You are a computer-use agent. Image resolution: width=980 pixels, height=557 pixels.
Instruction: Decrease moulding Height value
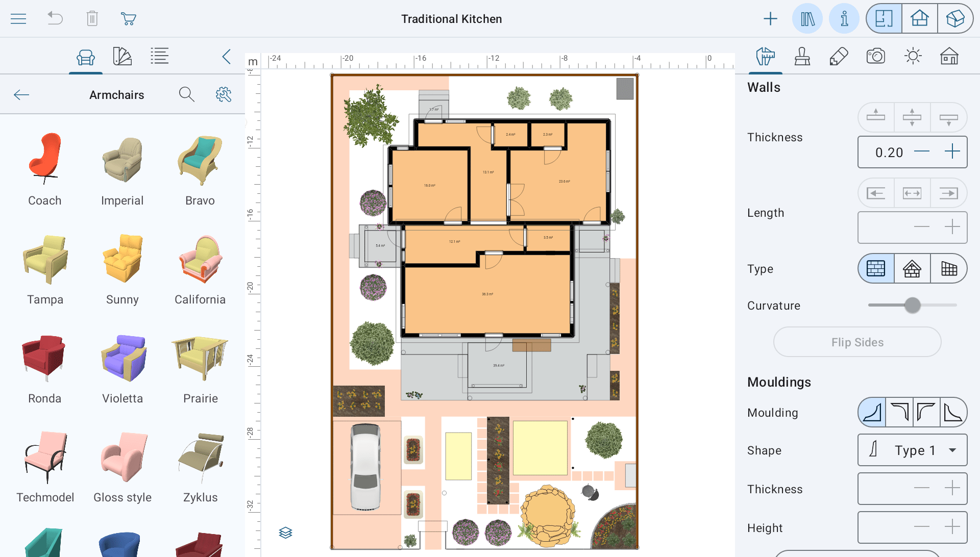click(x=922, y=527)
